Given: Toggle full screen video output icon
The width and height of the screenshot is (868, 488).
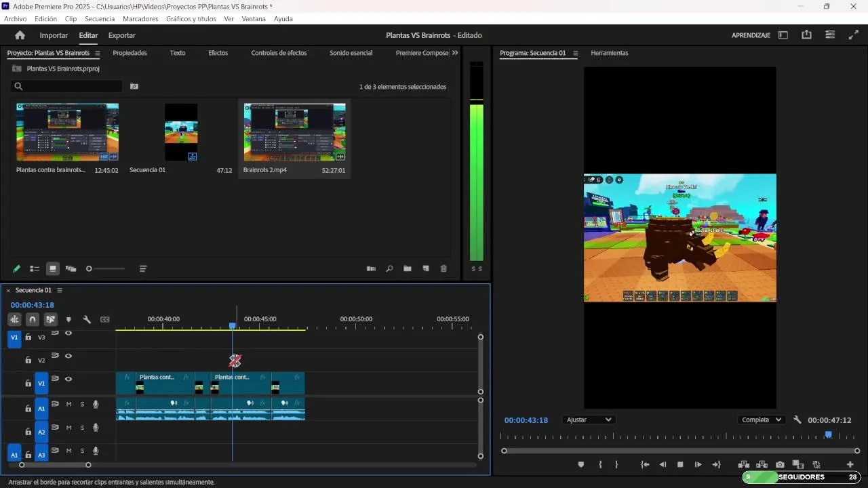Looking at the screenshot, I should click(x=853, y=35).
